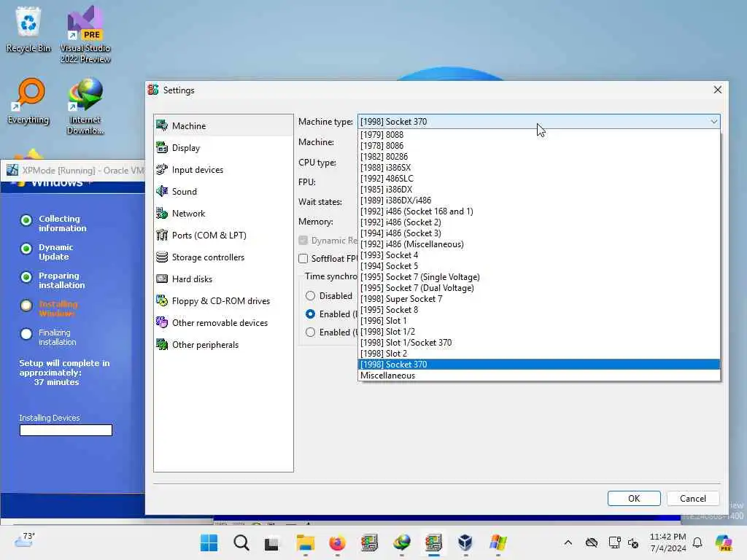Open the Recycle Bin desktop icon
Screen dimensions: 747x560
(28, 29)
